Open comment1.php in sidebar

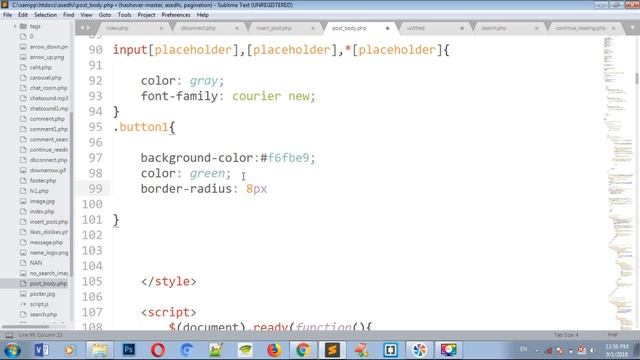coord(49,129)
